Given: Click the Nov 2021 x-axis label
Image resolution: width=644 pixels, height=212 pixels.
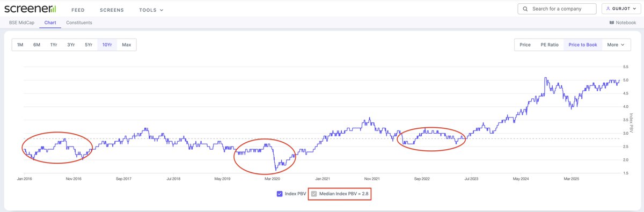Looking at the screenshot, I should tap(372, 178).
